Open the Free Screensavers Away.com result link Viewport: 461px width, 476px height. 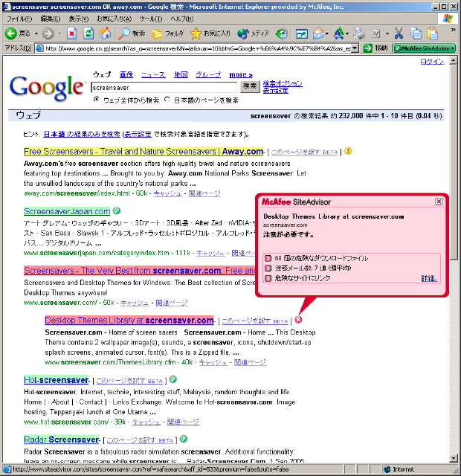pyautogui.click(x=144, y=151)
